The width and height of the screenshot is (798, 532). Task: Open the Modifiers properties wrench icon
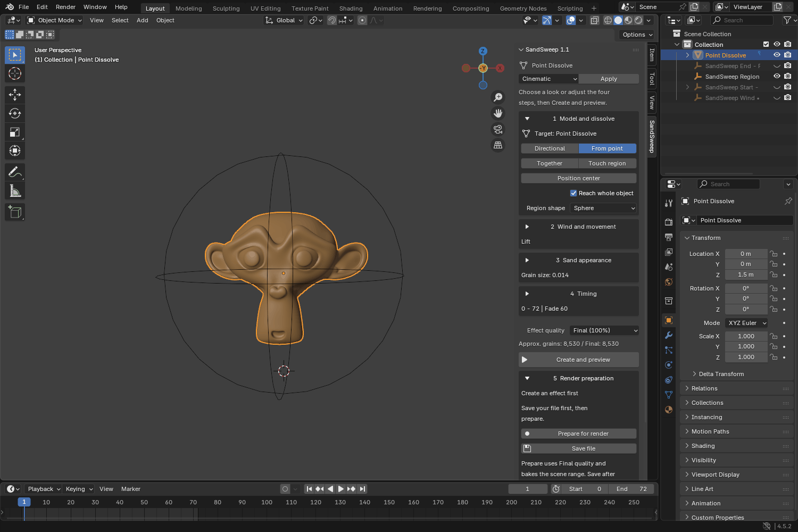point(669,335)
